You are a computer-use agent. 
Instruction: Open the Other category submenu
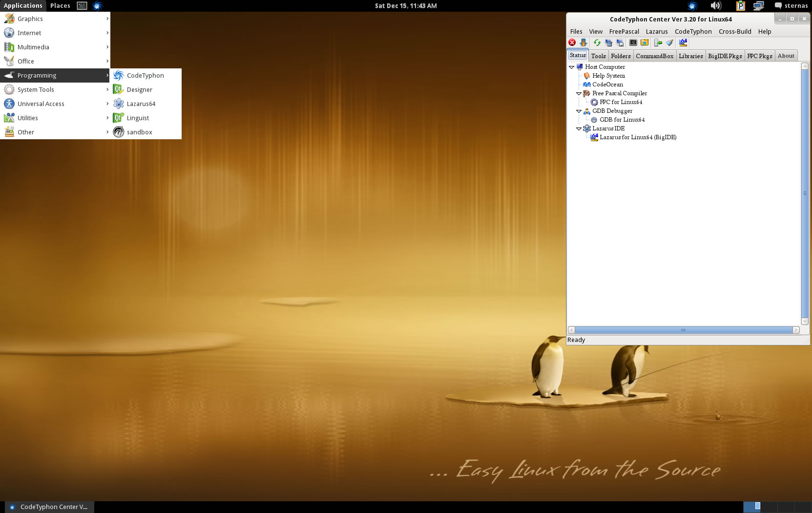tap(55, 132)
